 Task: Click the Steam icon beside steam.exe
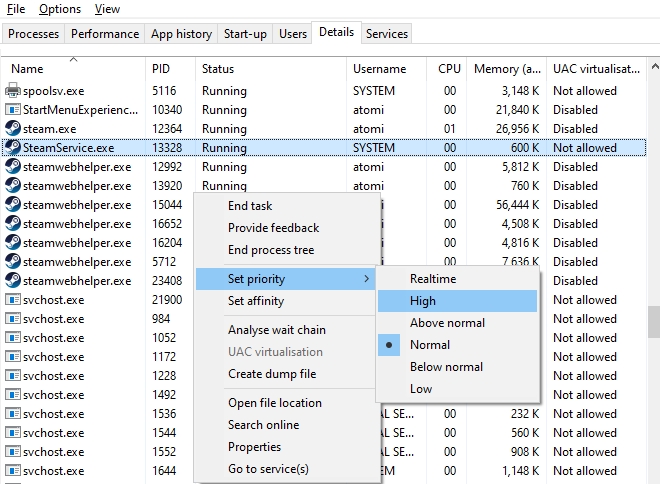click(13, 129)
